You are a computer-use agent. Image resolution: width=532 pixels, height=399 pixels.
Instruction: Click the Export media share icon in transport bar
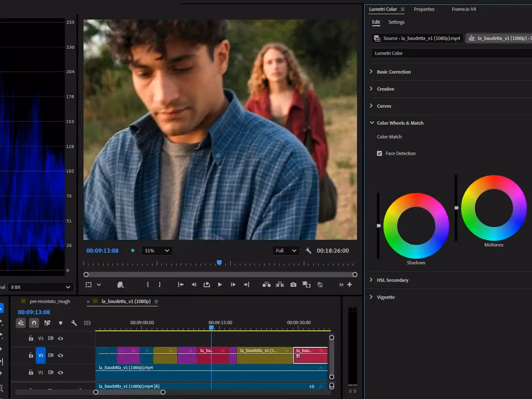207,285
